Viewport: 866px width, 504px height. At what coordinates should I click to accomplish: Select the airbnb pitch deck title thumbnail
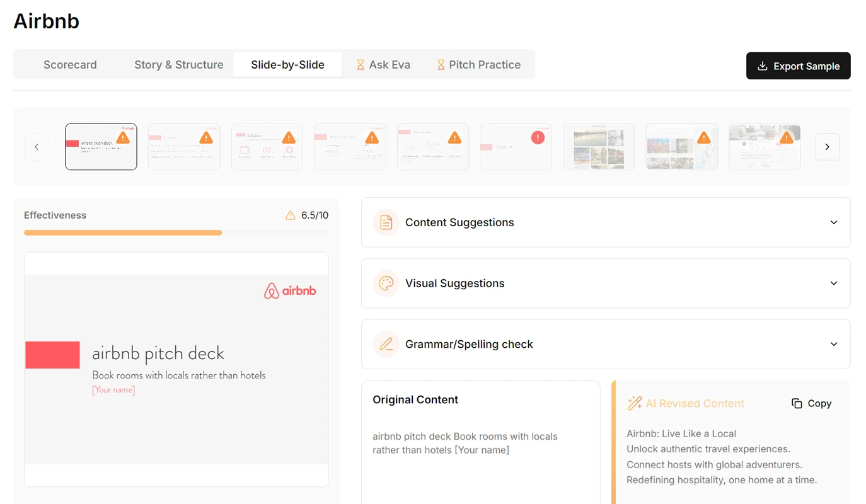click(101, 147)
